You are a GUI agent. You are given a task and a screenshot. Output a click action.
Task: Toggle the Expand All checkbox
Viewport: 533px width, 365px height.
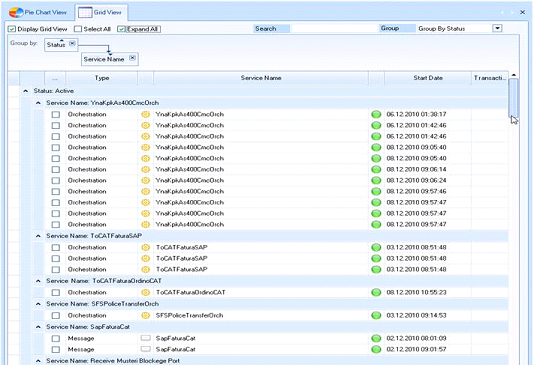pyautogui.click(x=121, y=29)
